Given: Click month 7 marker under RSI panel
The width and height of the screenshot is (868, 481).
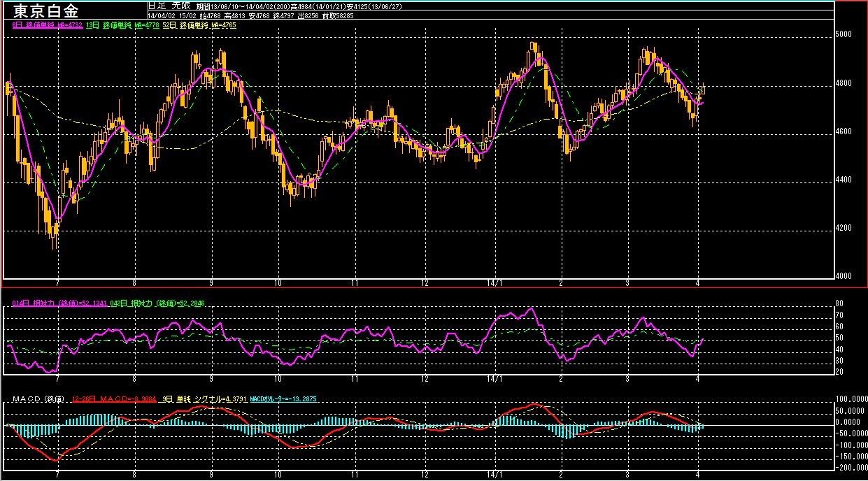Looking at the screenshot, I should click(58, 380).
